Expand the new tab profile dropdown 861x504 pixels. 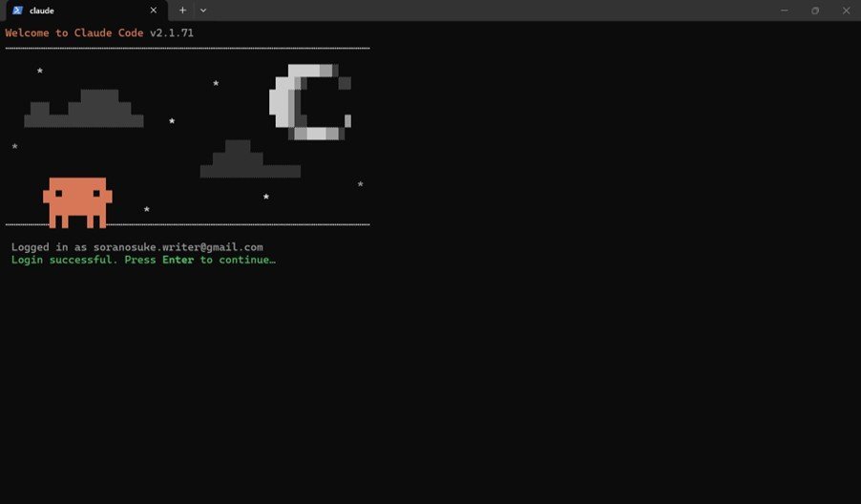(203, 10)
